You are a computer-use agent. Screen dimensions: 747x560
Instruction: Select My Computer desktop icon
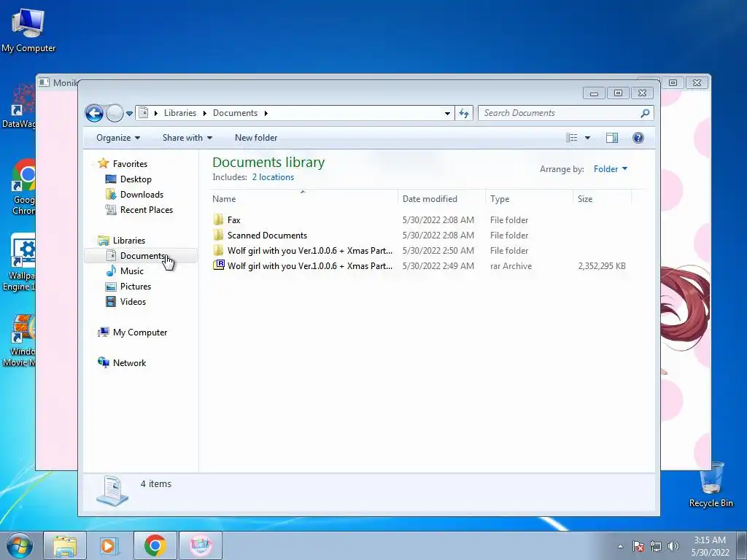pyautogui.click(x=28, y=30)
